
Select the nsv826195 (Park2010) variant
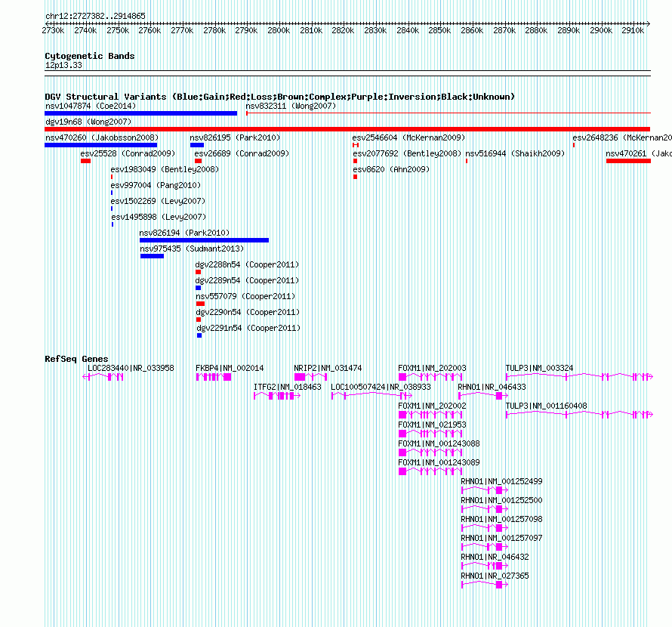click(x=197, y=145)
